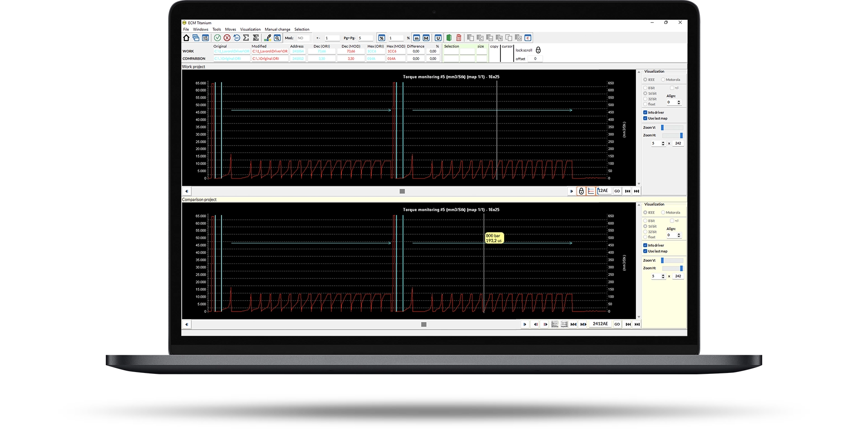
Task: Open the Tools menu
Action: (217, 29)
